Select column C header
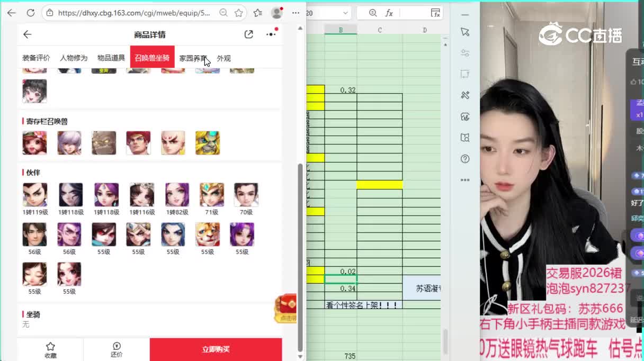644x361 pixels. pyautogui.click(x=380, y=30)
